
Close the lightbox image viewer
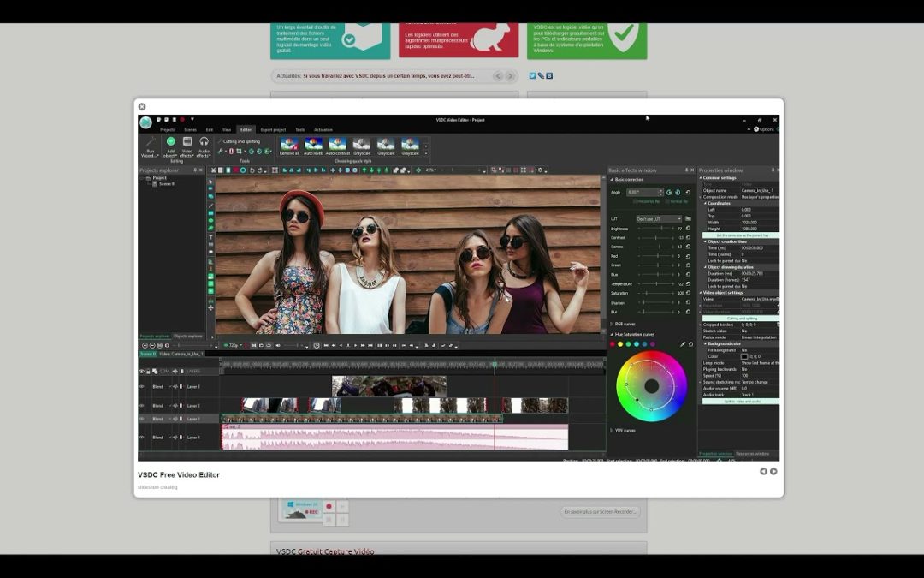[x=141, y=107]
